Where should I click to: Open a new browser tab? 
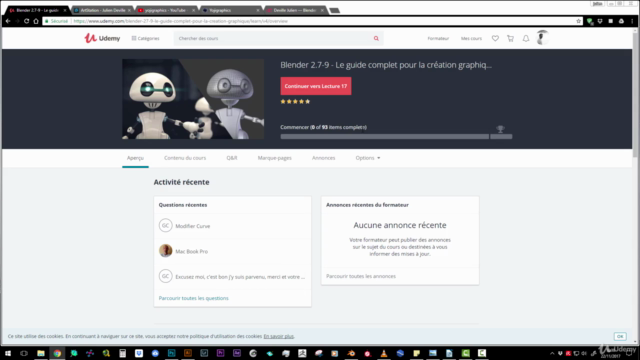tap(335, 10)
